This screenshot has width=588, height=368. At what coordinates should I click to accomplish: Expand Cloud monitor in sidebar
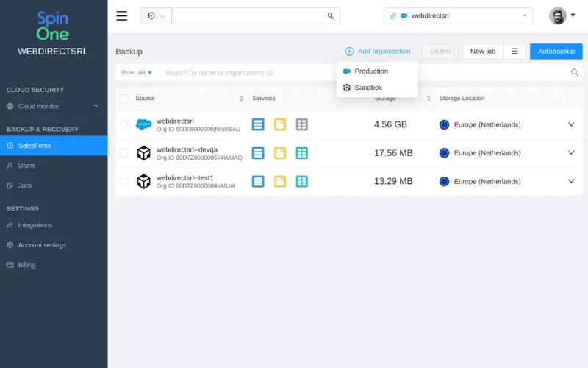tap(96, 106)
